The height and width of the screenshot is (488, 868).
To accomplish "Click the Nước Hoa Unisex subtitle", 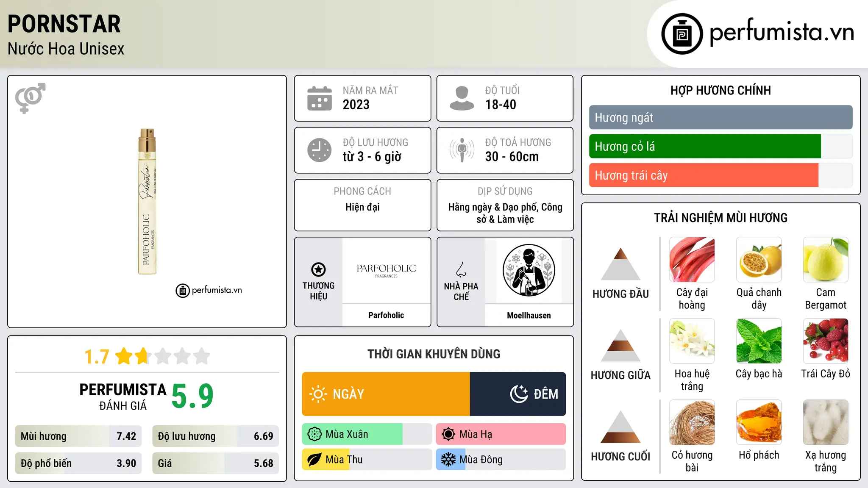I will (66, 49).
